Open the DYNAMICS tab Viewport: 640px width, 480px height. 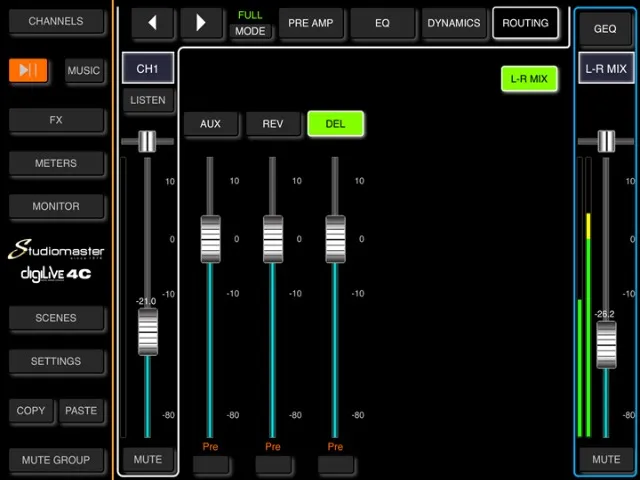click(x=453, y=23)
